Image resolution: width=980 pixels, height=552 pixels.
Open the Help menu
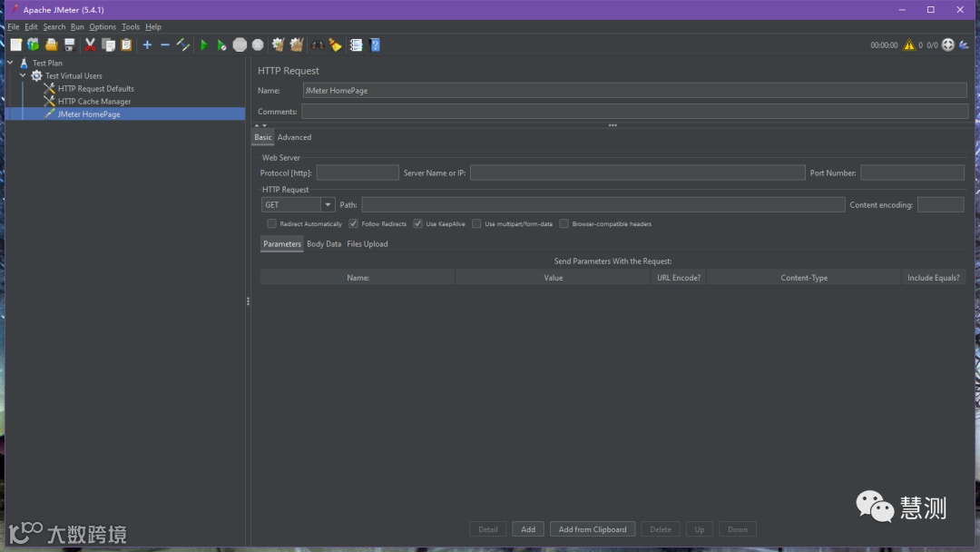[x=153, y=27]
